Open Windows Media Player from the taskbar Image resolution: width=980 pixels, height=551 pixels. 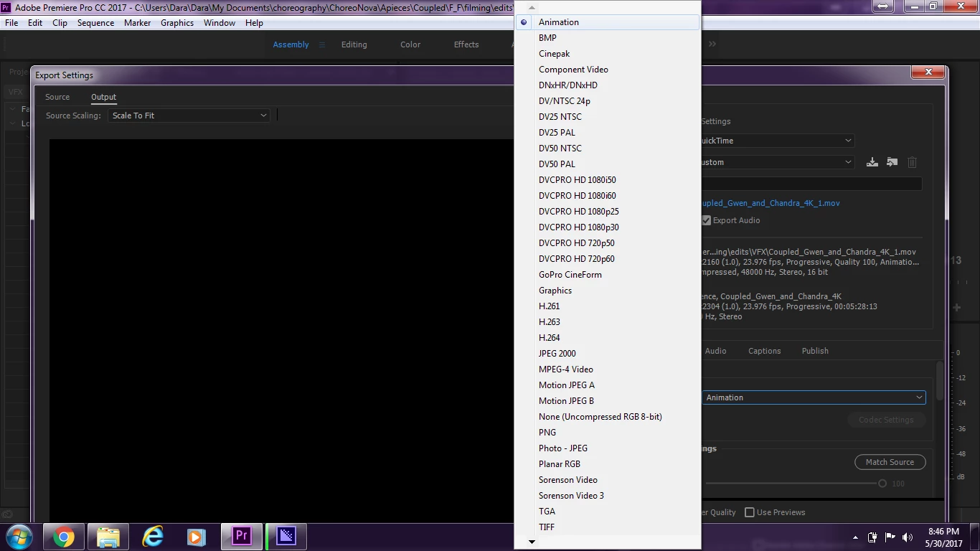pyautogui.click(x=195, y=537)
